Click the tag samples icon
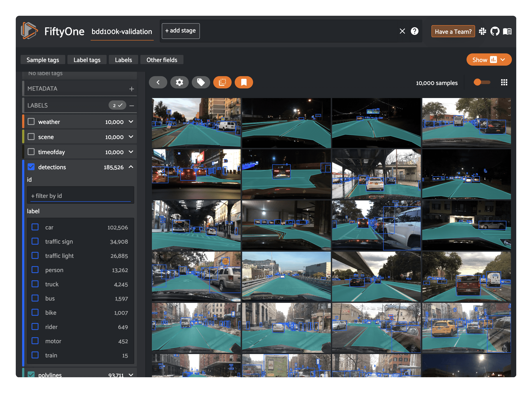 point(201,82)
